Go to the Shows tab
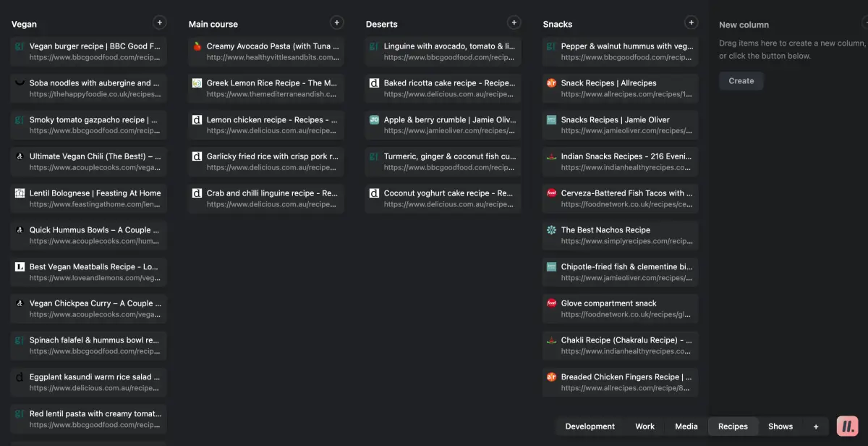868x446 pixels. (780, 426)
